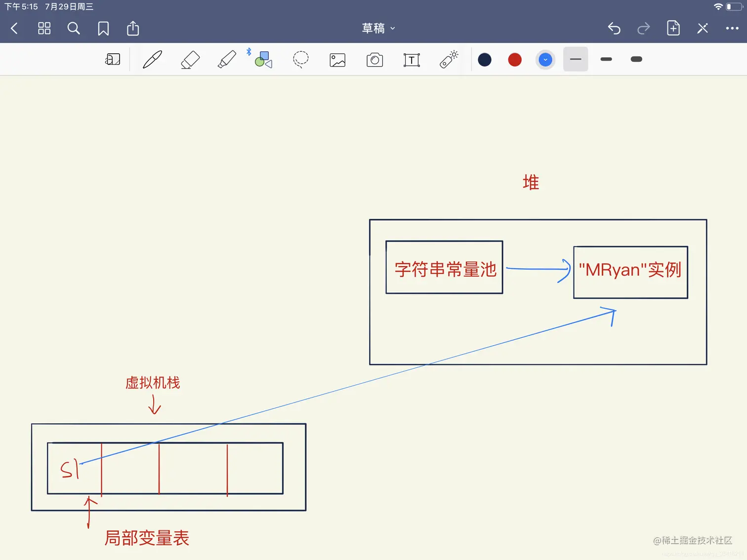This screenshot has height=560, width=747.
Task: Select the red ink color swatch
Action: pyautogui.click(x=514, y=59)
